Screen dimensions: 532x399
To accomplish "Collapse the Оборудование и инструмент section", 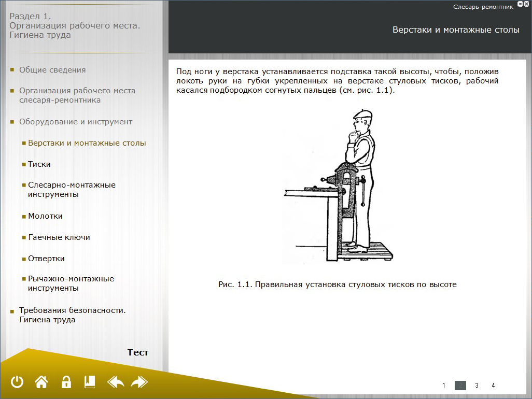I will click(76, 122).
